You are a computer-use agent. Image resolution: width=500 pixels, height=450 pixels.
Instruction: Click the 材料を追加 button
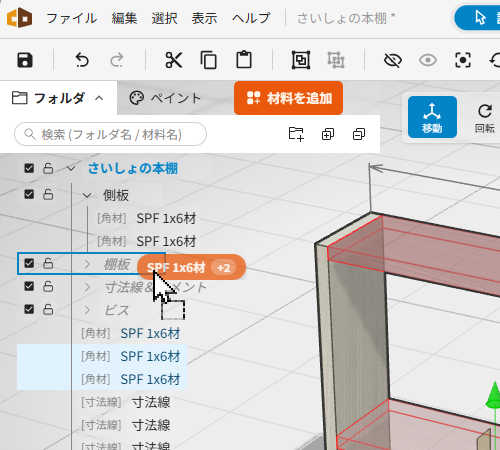click(x=288, y=98)
